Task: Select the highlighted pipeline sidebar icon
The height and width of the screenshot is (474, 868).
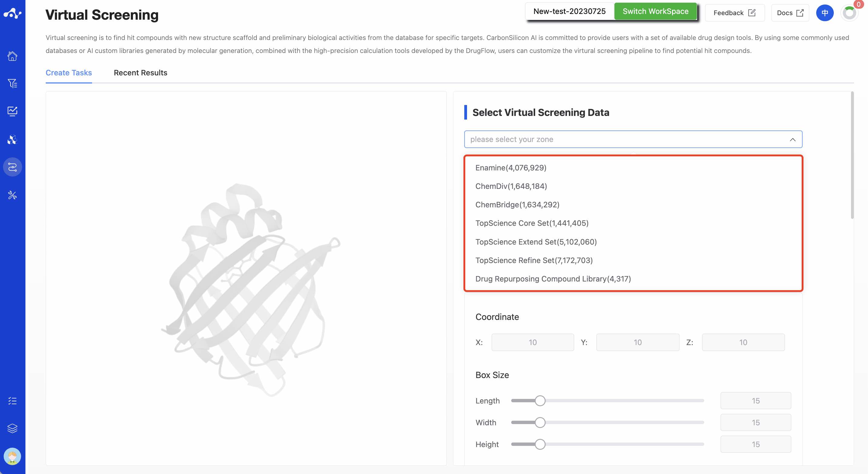Action: coord(12,167)
